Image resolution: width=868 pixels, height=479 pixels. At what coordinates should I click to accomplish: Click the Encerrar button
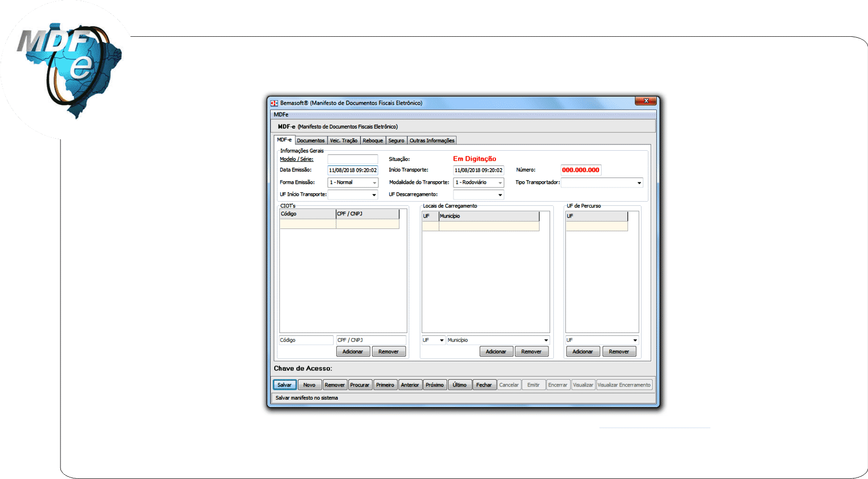click(558, 385)
